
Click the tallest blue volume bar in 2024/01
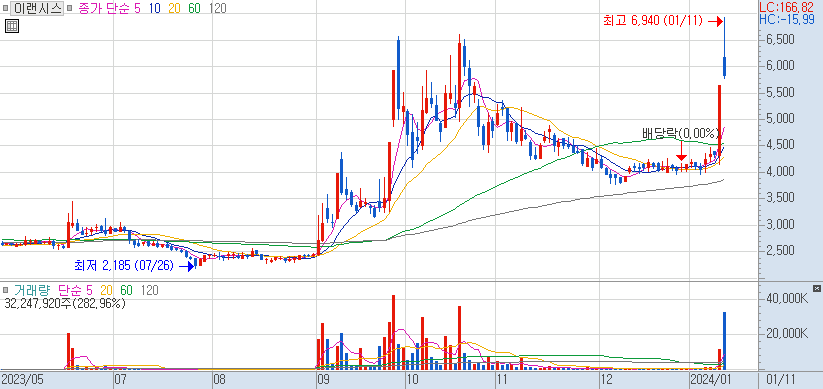point(725,340)
